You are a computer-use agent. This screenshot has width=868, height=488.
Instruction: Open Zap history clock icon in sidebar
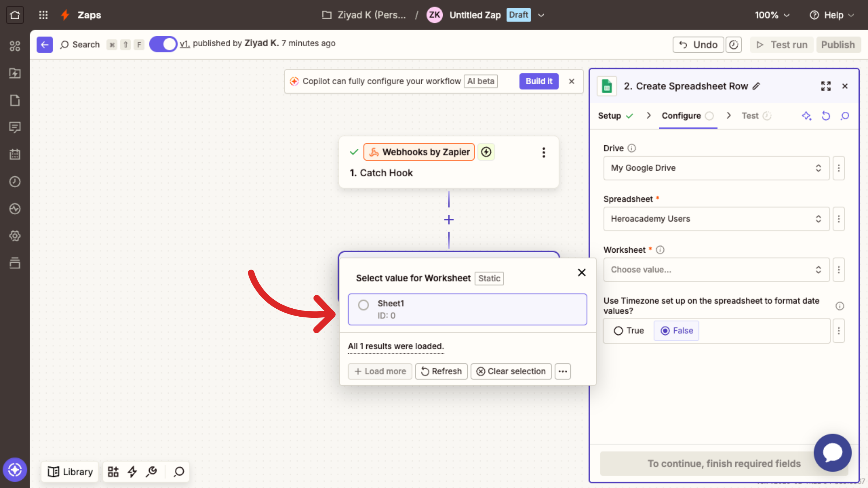15,181
